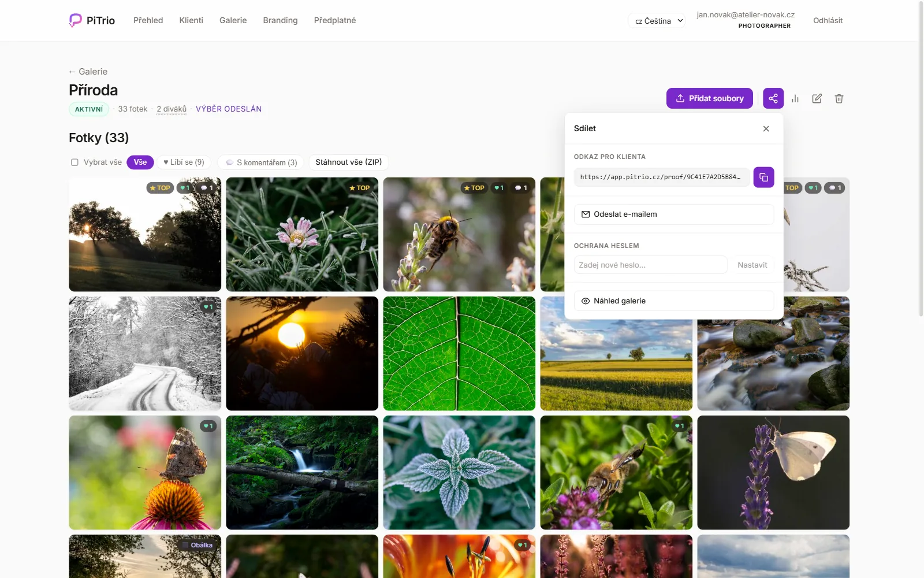
Task: Go back via ← Galerie link
Action: pyautogui.click(x=88, y=72)
